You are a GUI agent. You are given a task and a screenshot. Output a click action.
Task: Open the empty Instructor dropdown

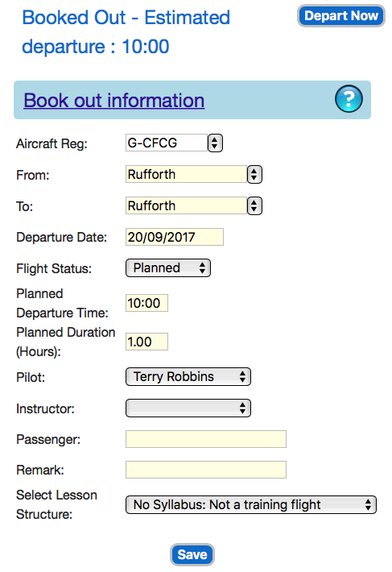click(188, 408)
